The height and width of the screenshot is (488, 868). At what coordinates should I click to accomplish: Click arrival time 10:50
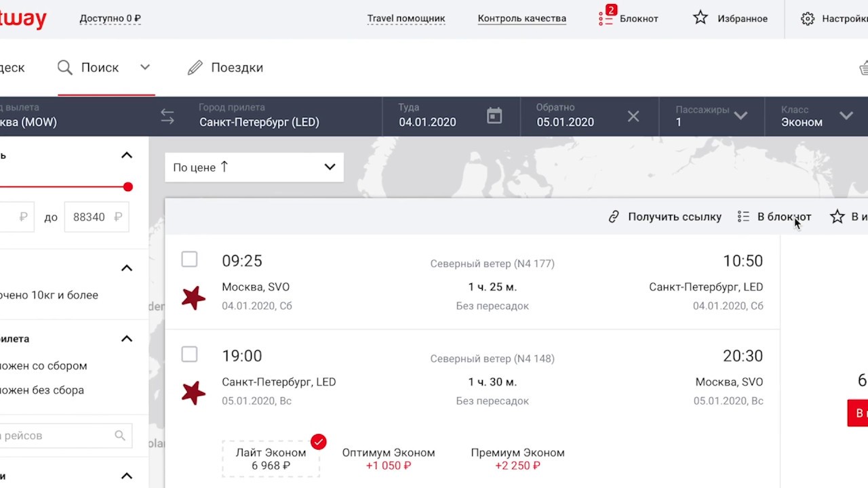point(743,261)
